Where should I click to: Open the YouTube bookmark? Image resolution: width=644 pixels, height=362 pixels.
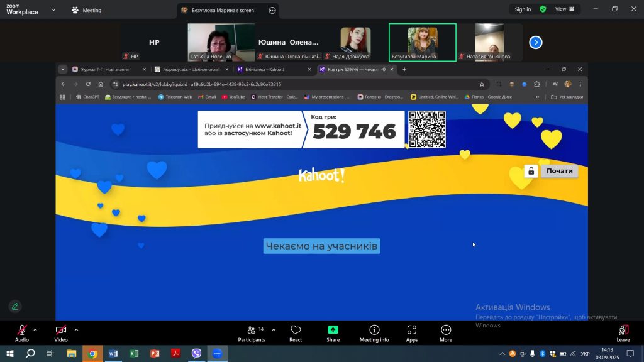[233, 97]
